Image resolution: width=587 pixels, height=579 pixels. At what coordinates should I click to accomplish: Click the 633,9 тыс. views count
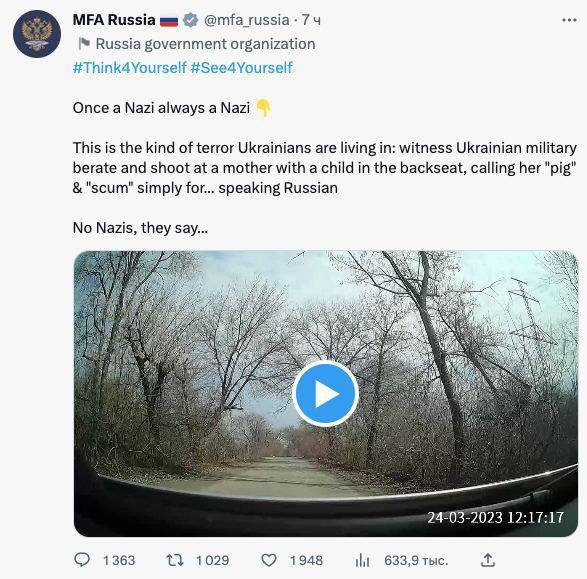(416, 560)
